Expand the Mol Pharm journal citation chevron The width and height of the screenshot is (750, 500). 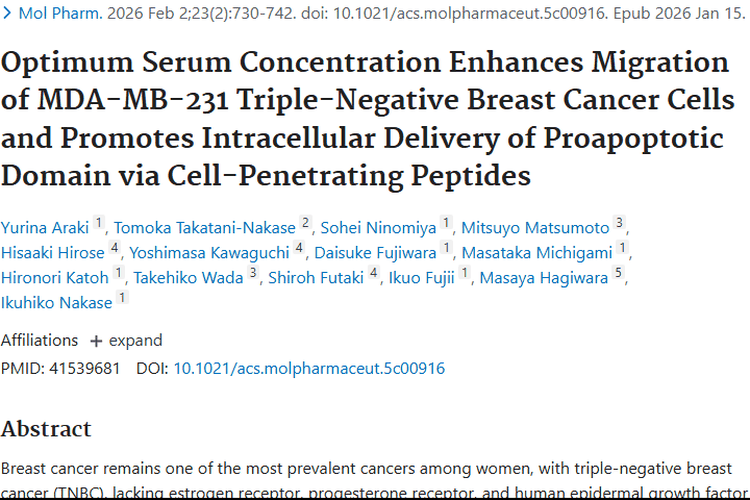[x=8, y=17]
